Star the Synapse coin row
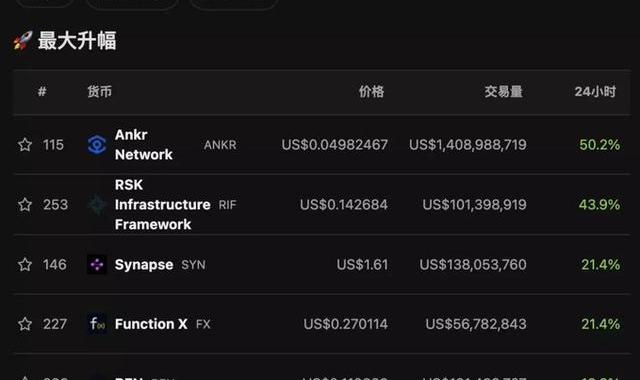Image resolution: width=640 pixels, height=380 pixels. [x=25, y=264]
